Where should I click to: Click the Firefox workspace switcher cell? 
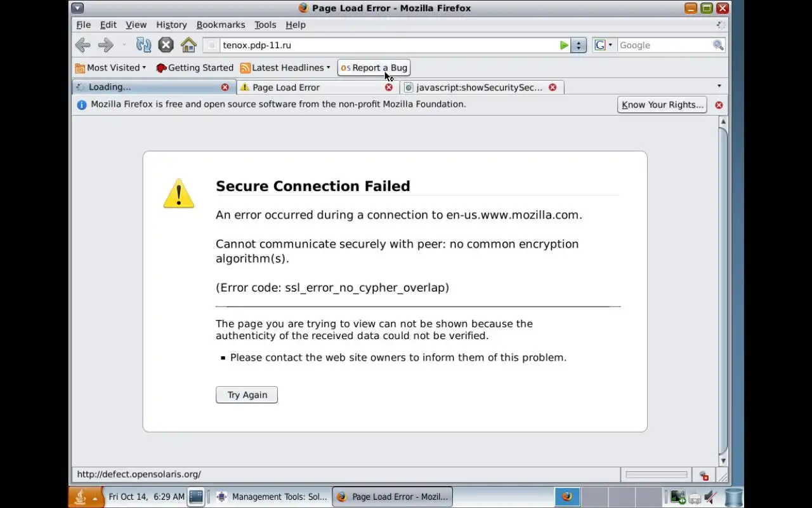coord(567,497)
